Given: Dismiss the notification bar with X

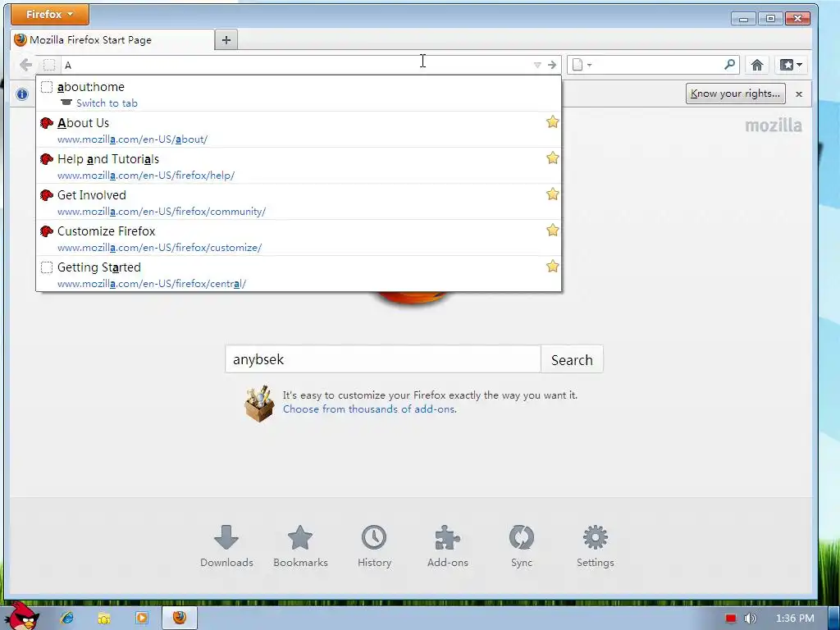Looking at the screenshot, I should (799, 94).
